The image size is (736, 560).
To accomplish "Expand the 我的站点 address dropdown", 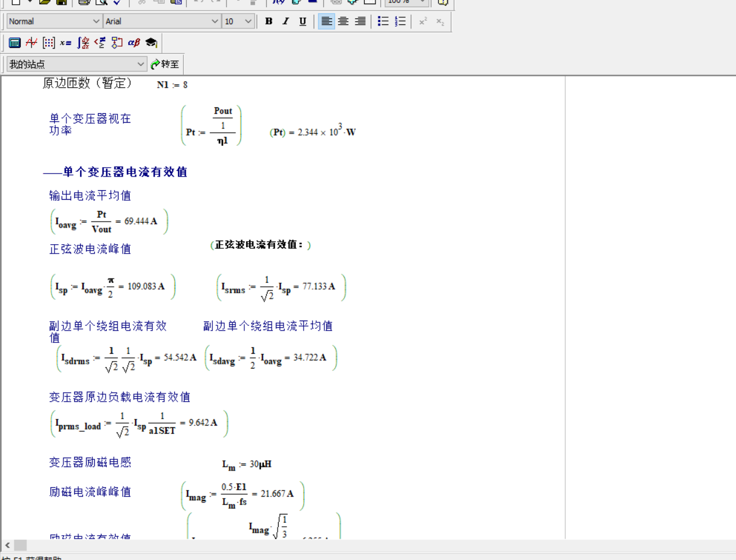I will point(141,64).
